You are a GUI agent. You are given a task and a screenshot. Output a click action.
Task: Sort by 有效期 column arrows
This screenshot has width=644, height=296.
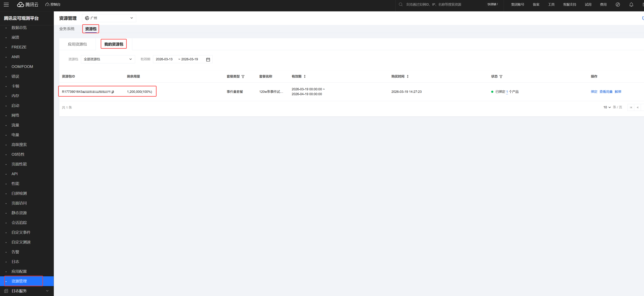coord(305,77)
